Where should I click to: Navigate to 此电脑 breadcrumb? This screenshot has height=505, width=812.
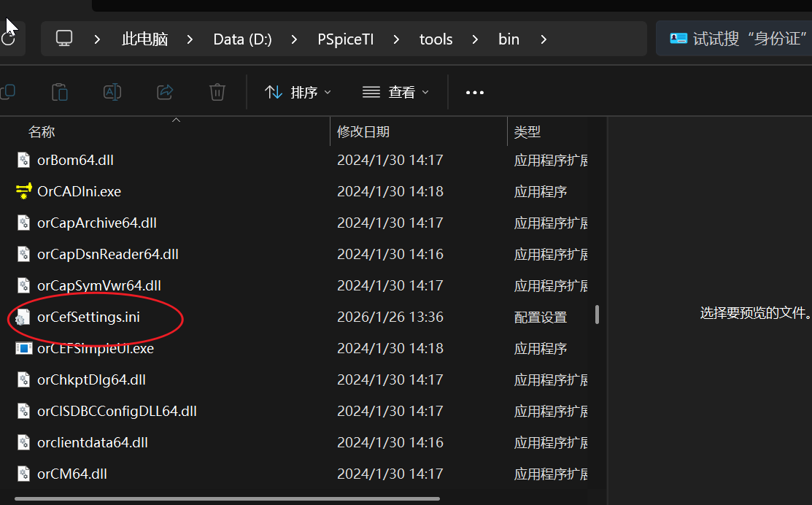coord(144,39)
